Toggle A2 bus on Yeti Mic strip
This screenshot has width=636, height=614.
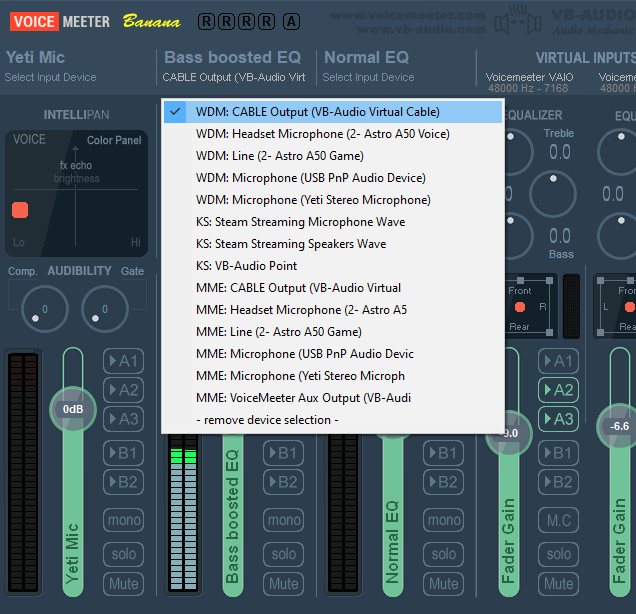coord(124,390)
